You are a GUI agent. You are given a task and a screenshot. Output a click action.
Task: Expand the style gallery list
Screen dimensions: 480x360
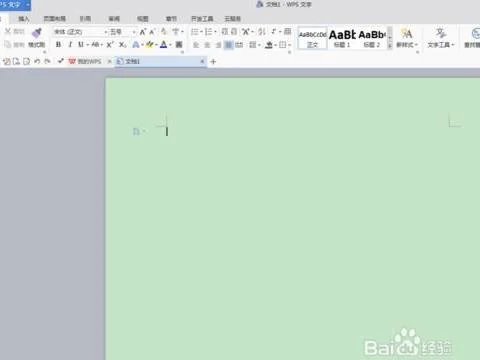tap(389, 46)
